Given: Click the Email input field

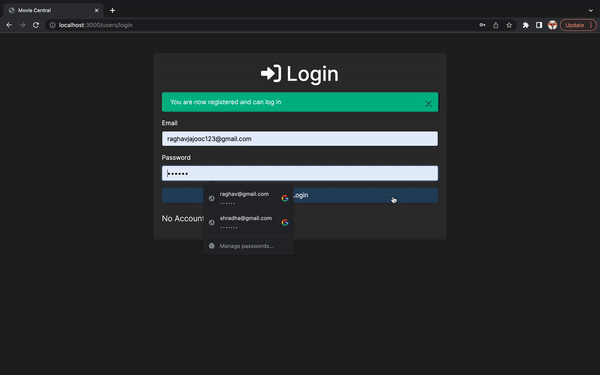Looking at the screenshot, I should click(x=300, y=139).
